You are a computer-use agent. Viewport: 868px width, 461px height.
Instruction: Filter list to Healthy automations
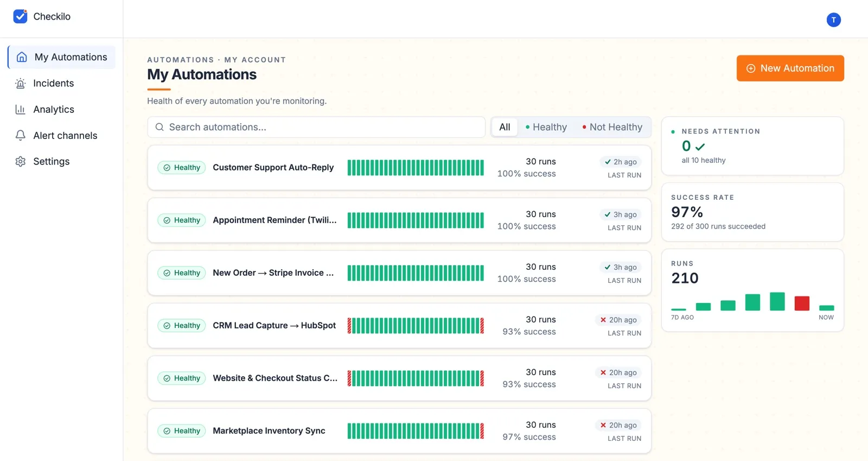546,127
